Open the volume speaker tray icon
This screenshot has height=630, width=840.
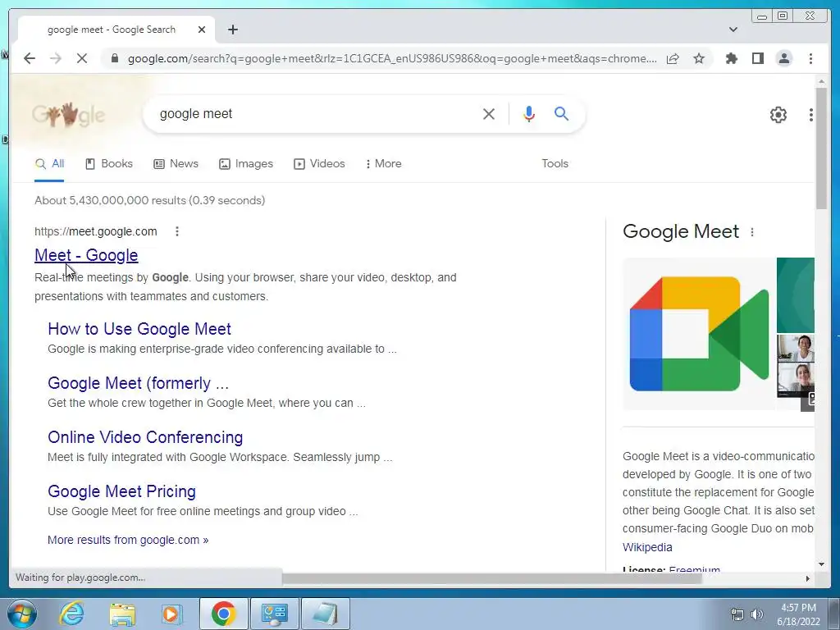pos(756,614)
